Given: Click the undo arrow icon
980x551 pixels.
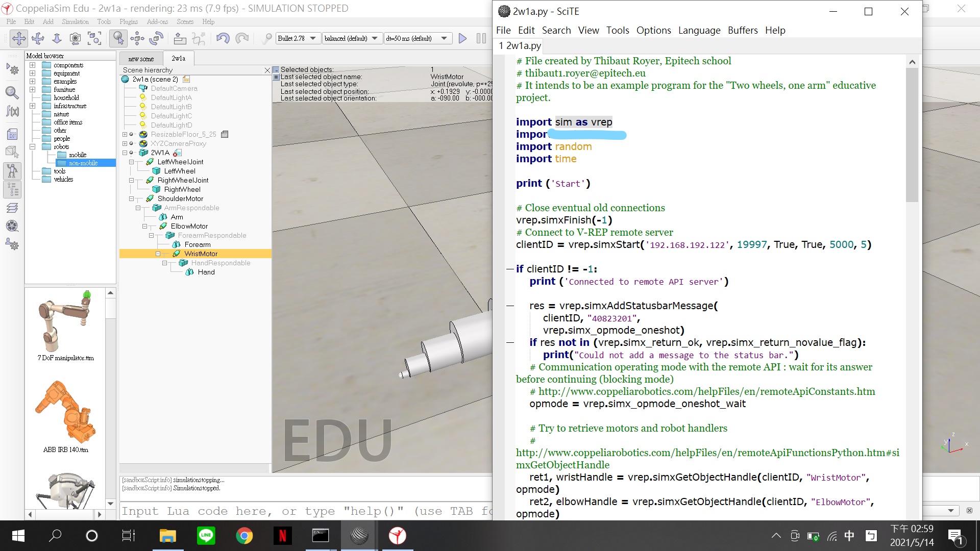Looking at the screenshot, I should (x=223, y=38).
